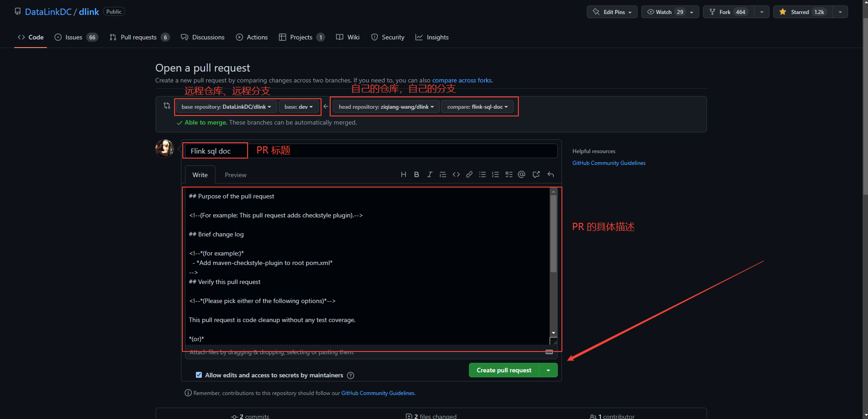Insert a numbered list
The height and width of the screenshot is (419, 868).
496,175
